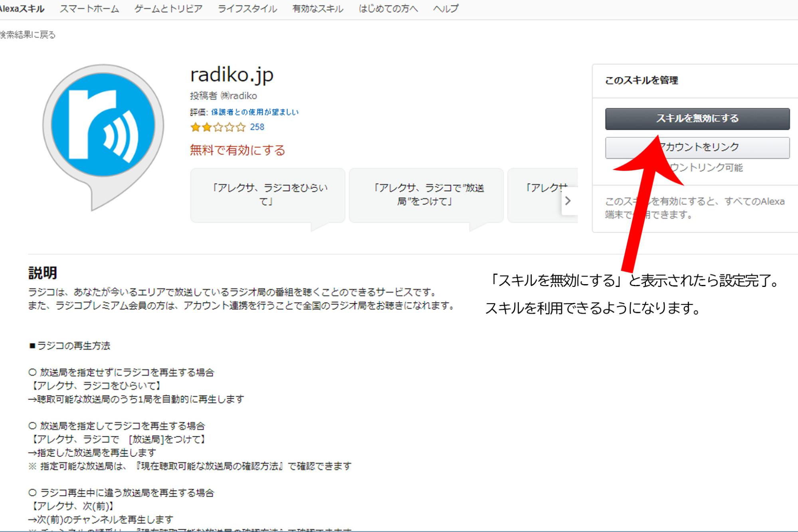Open the スマートホーム category
798x532 pixels.
pyautogui.click(x=89, y=9)
